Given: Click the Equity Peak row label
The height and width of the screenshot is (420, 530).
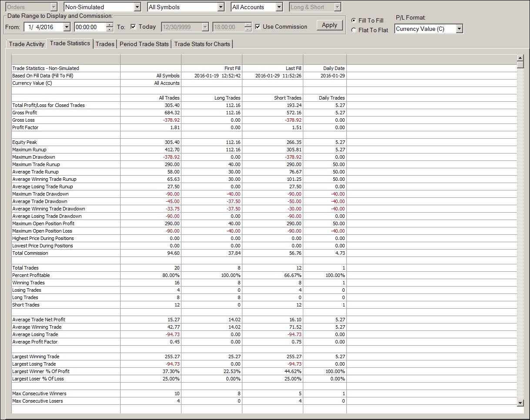Looking at the screenshot, I should [23, 142].
